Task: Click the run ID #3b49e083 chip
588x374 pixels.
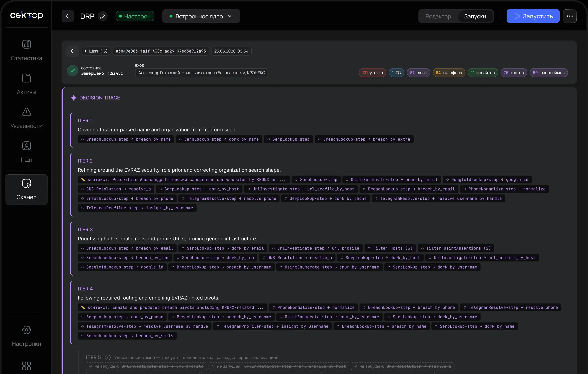Action: 161,51
